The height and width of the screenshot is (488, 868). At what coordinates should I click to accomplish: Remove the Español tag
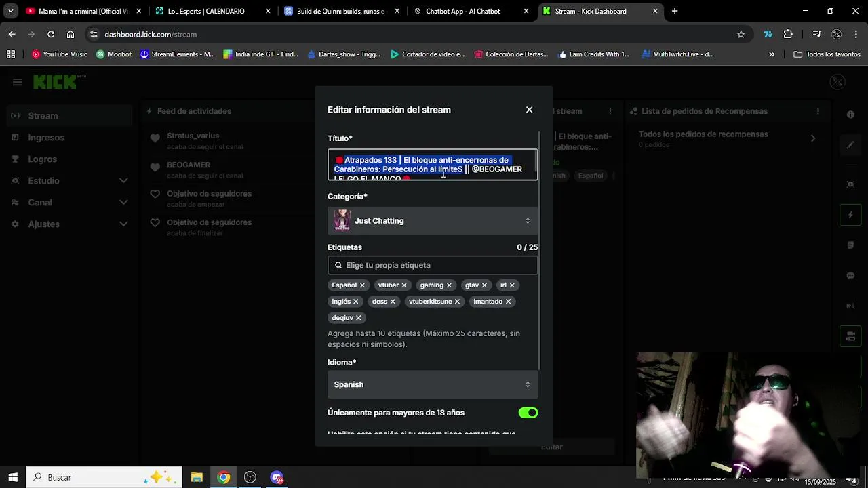click(362, 285)
